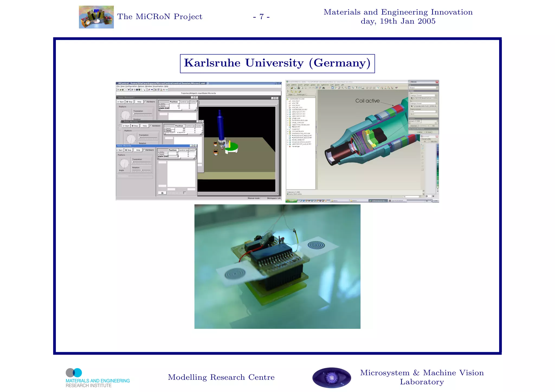Click the Print icon in Pro/ENGINEER toolbar
The height and width of the screenshot is (392, 555).
tap(299, 88)
